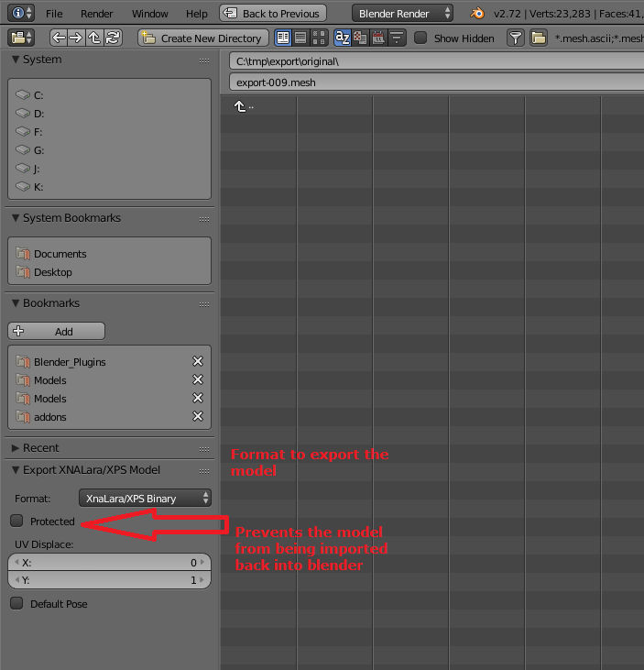Sort files by size
The width and height of the screenshot is (644, 670).
click(397, 38)
